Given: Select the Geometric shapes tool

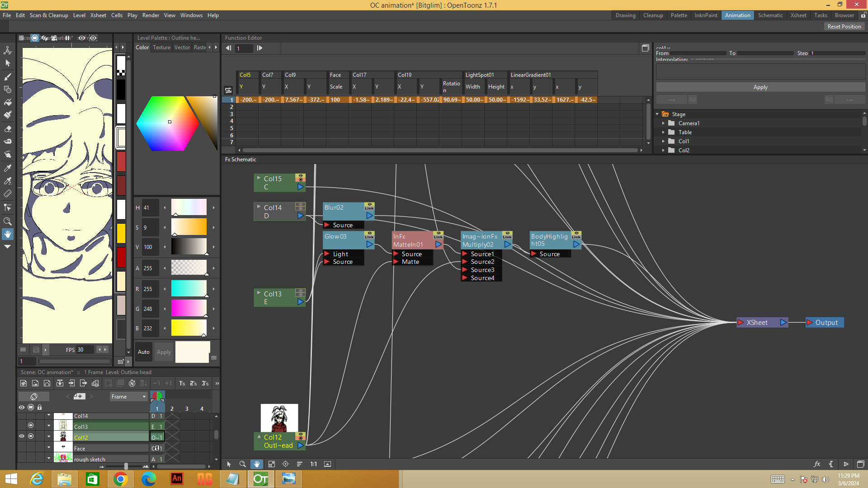Looking at the screenshot, I should click(8, 89).
